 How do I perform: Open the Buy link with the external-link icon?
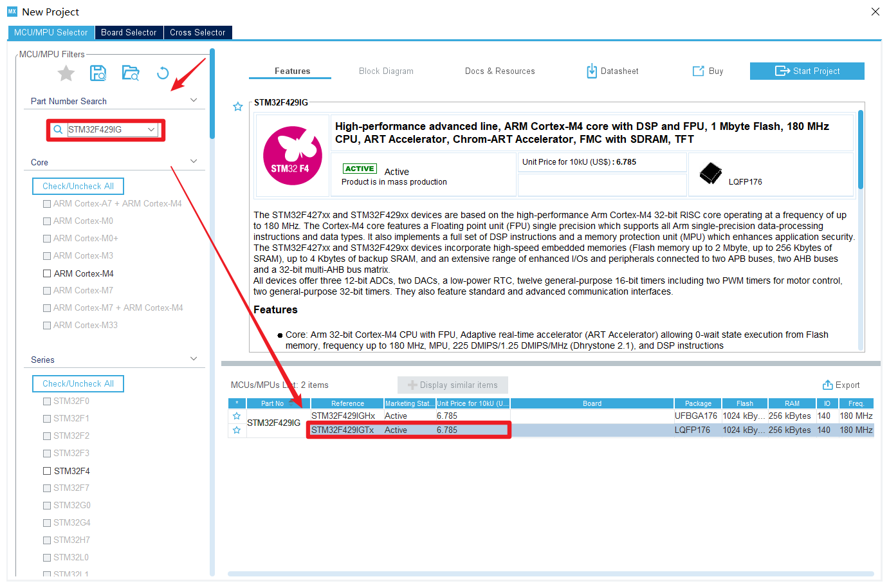[708, 71]
